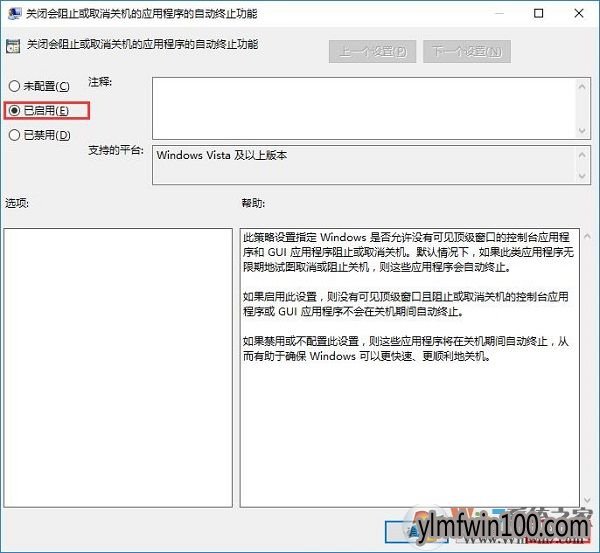
Task: Click the help panel scroll up arrow
Action: tap(588, 236)
